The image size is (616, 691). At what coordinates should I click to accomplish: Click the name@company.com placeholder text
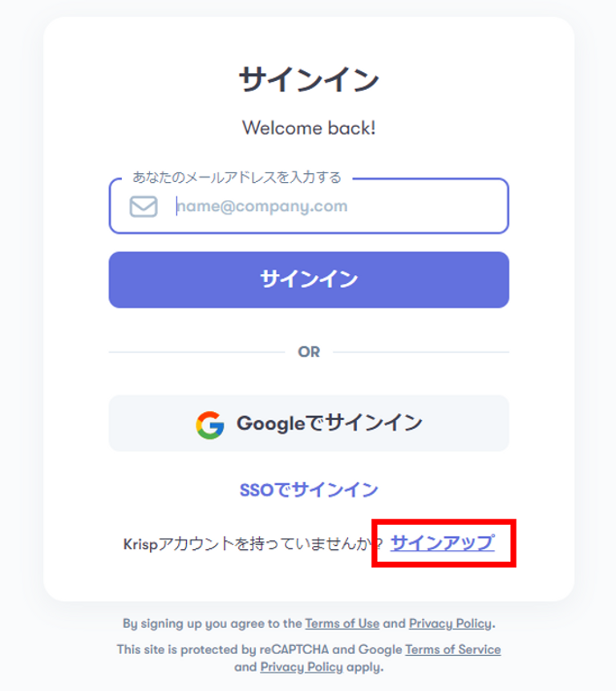[262, 206]
